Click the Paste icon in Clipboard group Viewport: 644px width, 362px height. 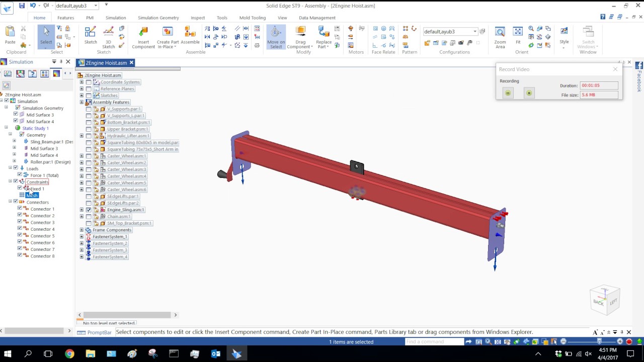(x=10, y=32)
